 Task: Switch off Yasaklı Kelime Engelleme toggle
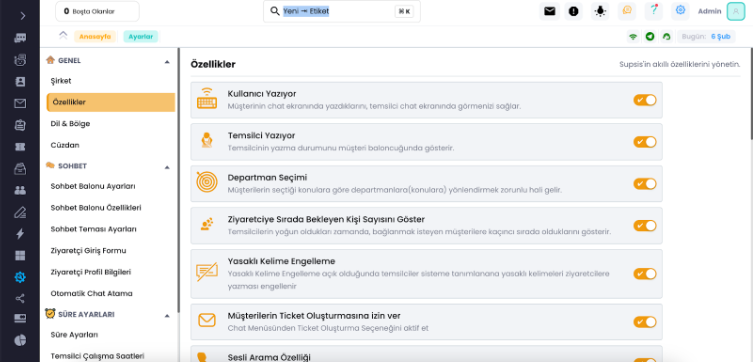(644, 274)
